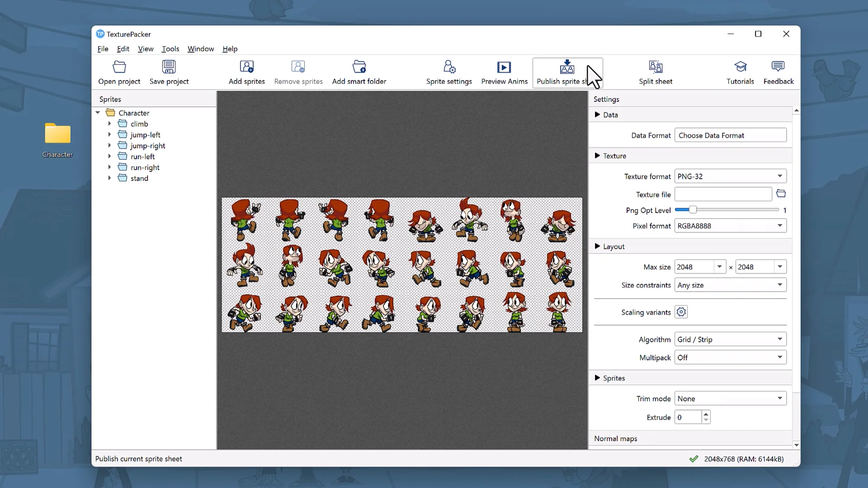Collapse the Layout settings section

point(597,246)
